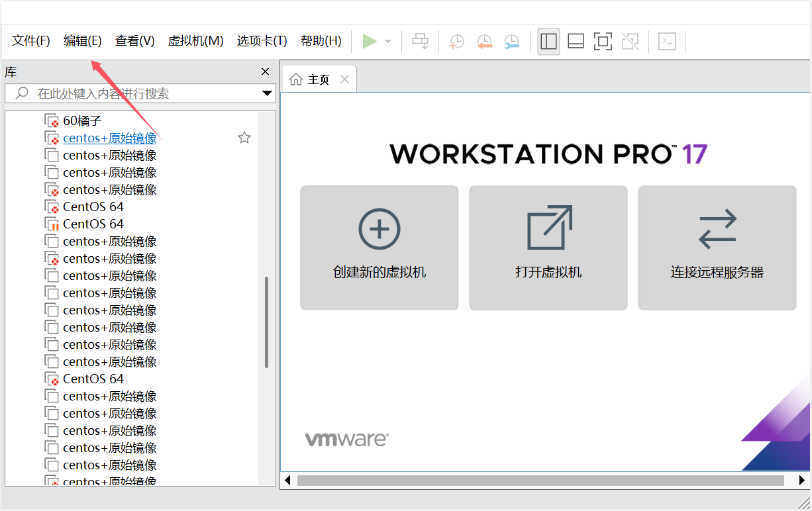Click the right arrow of the home horizontal scrollbar

pyautogui.click(x=803, y=480)
